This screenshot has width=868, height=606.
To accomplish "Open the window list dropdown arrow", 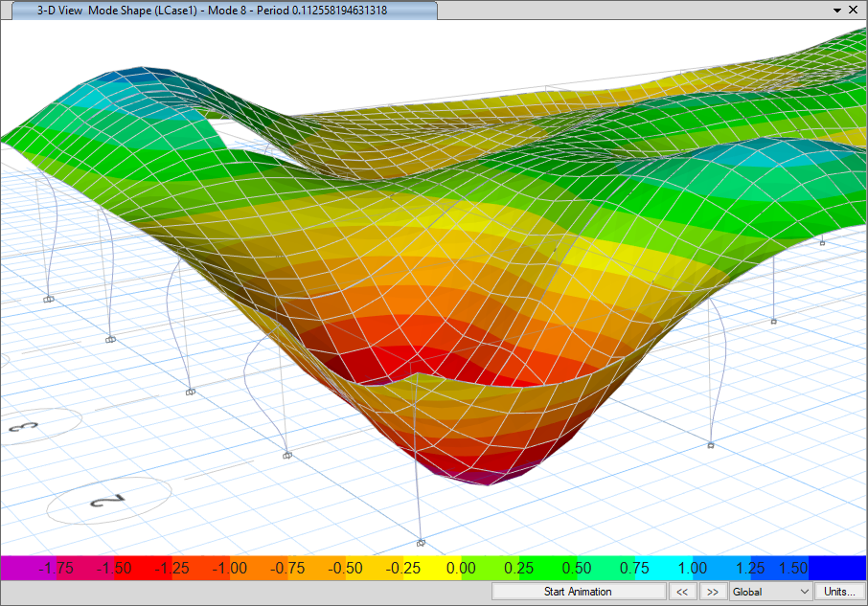I will pos(836,10).
